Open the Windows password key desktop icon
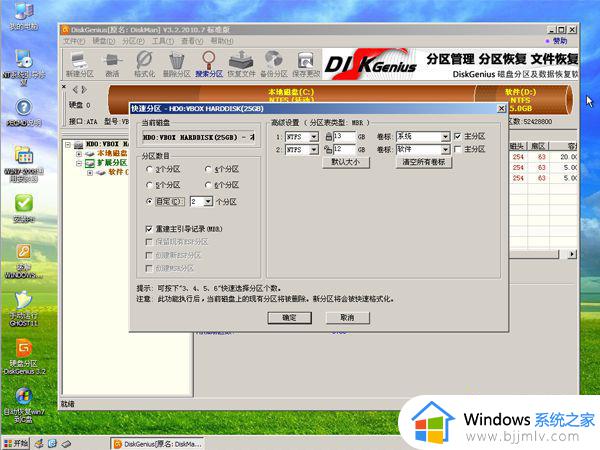Image resolution: width=600 pixels, height=450 pixels. click(x=24, y=261)
